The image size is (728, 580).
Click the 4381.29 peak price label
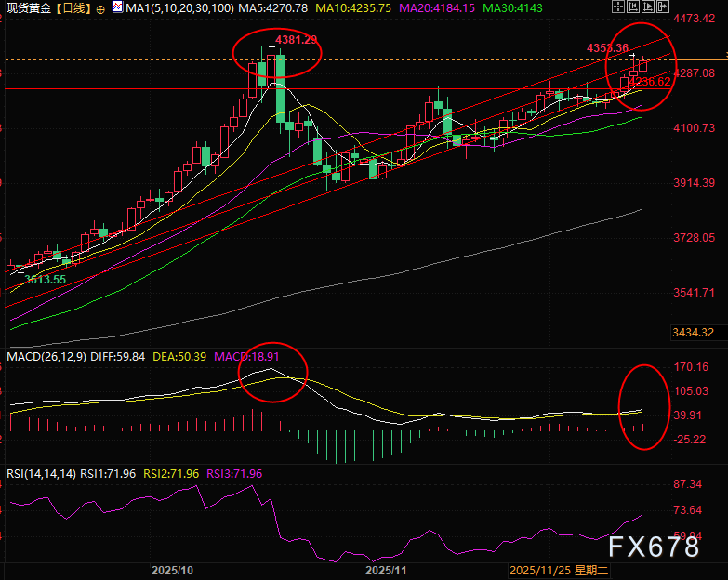tap(297, 40)
